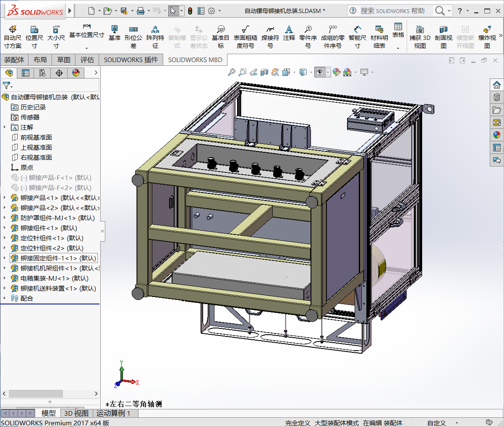Switch to the 装配体 ribbon tab
The image size is (504, 427).
pos(14,60)
